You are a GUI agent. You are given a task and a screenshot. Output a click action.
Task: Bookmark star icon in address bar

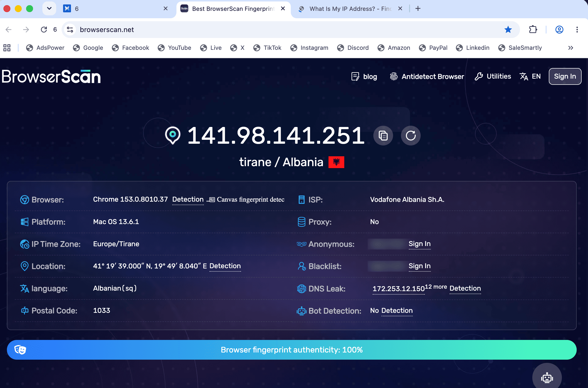tap(508, 30)
